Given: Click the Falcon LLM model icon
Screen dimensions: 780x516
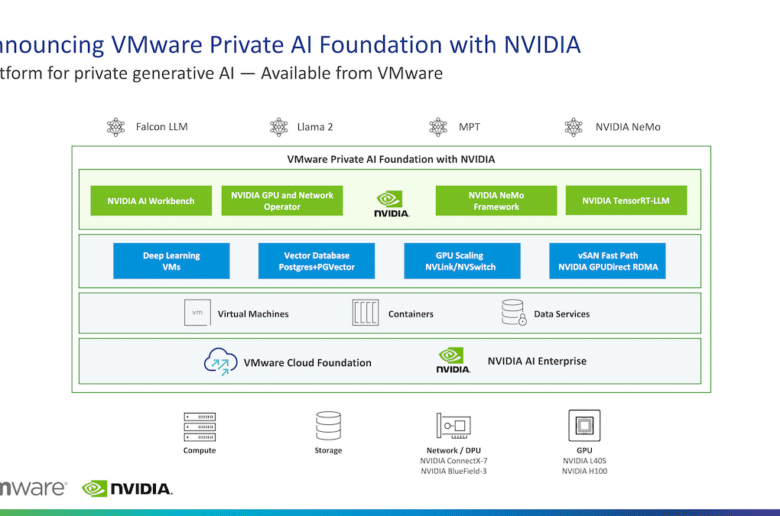Looking at the screenshot, I should pyautogui.click(x=116, y=127).
